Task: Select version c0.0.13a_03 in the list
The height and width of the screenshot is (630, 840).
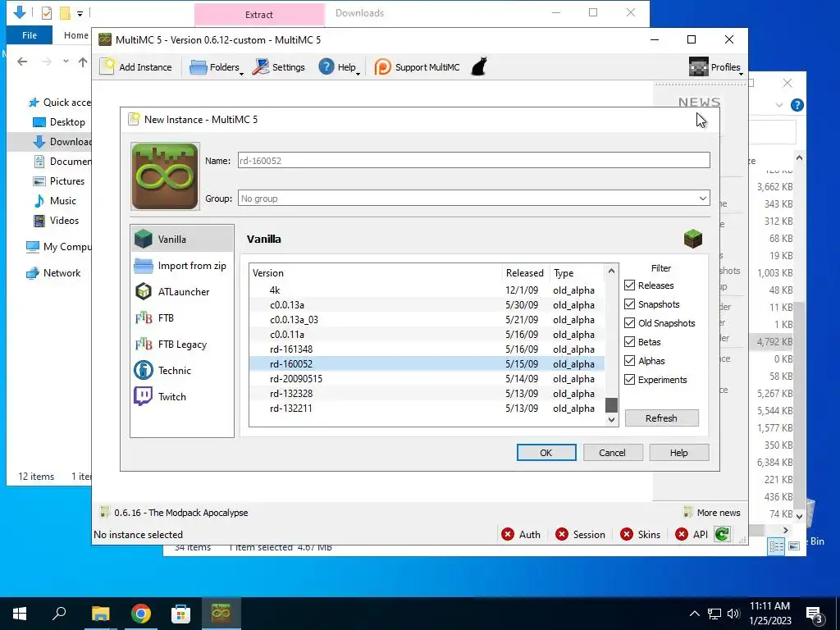Action: coord(427,320)
